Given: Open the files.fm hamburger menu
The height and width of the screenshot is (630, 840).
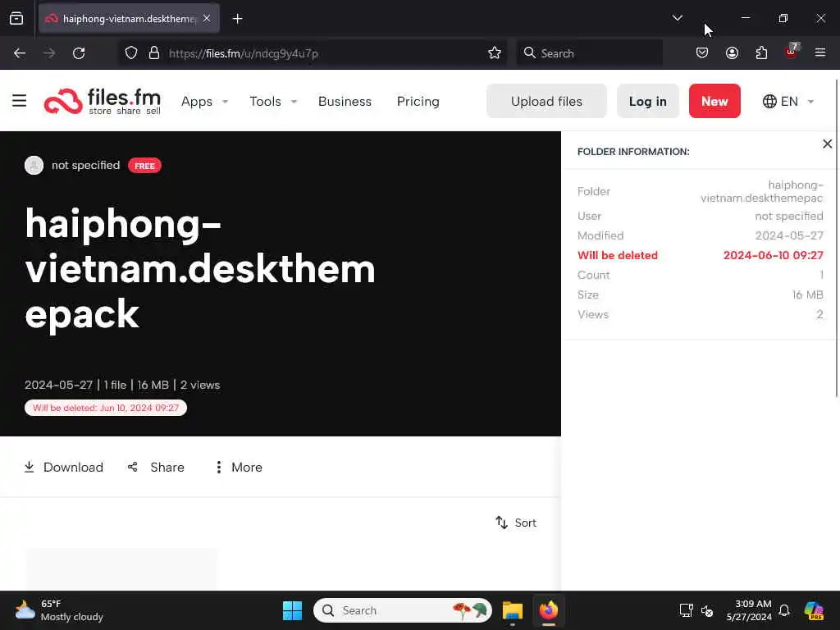Looking at the screenshot, I should pyautogui.click(x=20, y=101).
